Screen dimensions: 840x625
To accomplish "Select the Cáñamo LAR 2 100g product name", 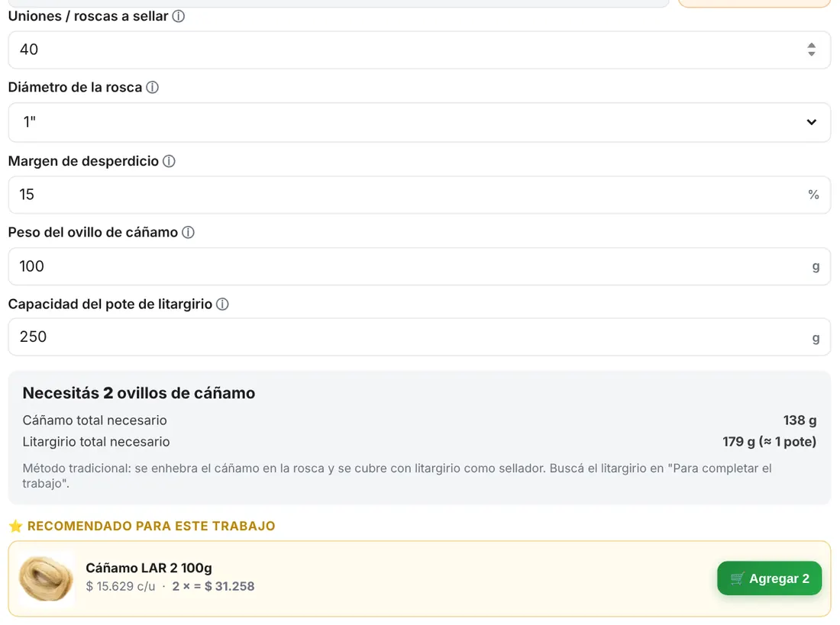I will (x=149, y=568).
